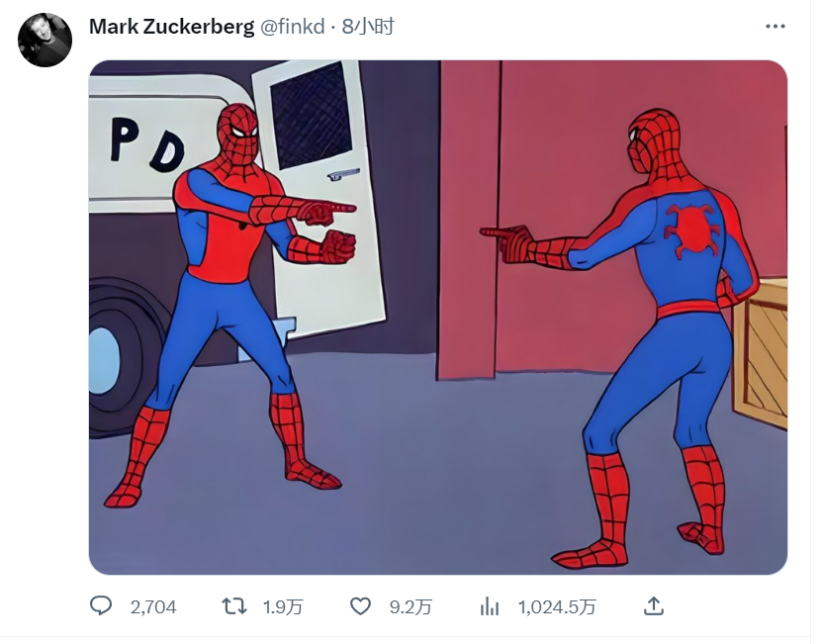
Task: Click the van's open door window
Action: click(310, 116)
